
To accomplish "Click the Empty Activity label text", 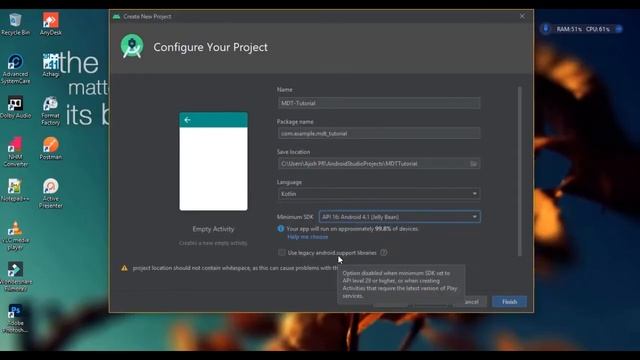I will tap(213, 229).
